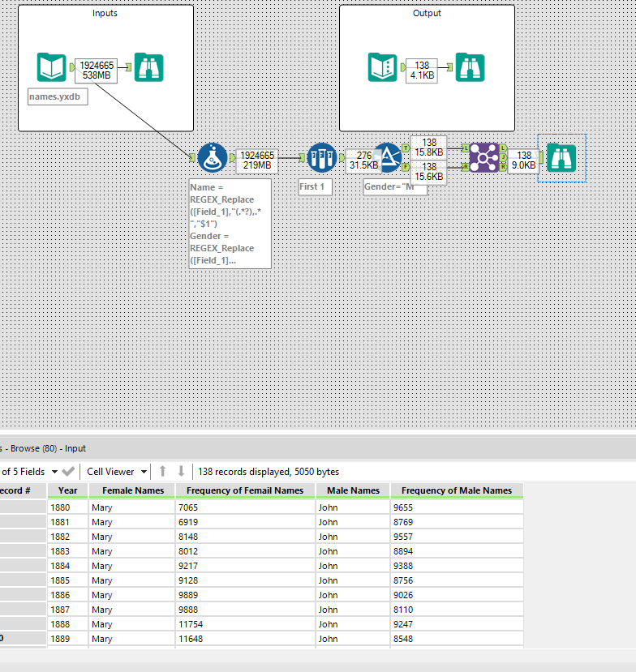Click the checkmark icon in results toolbar
Viewport: 636px width, 672px height.
(x=68, y=472)
